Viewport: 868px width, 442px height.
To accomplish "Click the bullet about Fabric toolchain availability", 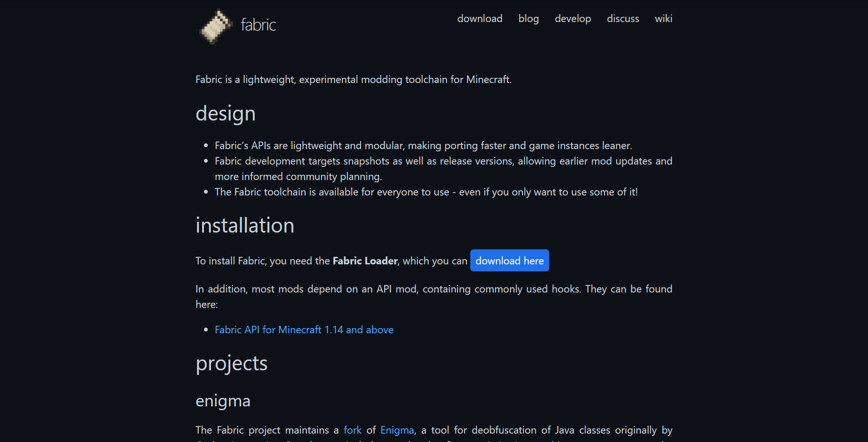I will 426,192.
